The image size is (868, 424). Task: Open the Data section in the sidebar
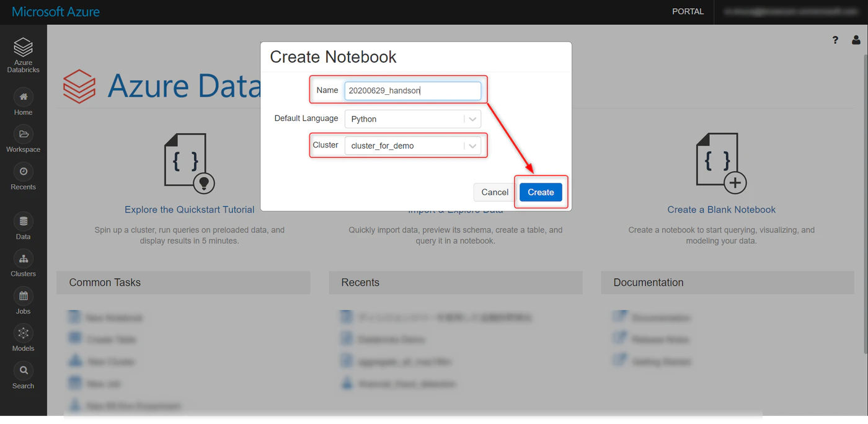[x=23, y=221]
